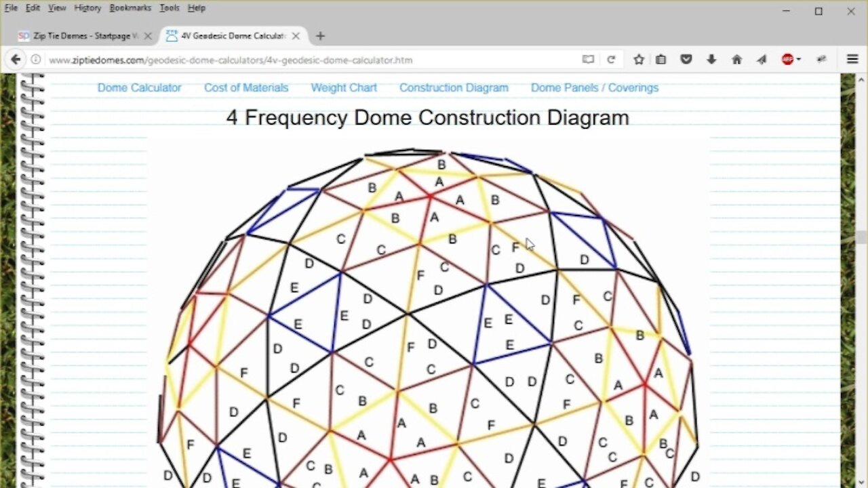Open the Adblock Plus dropdown arrow
868x488 pixels.
click(x=799, y=60)
